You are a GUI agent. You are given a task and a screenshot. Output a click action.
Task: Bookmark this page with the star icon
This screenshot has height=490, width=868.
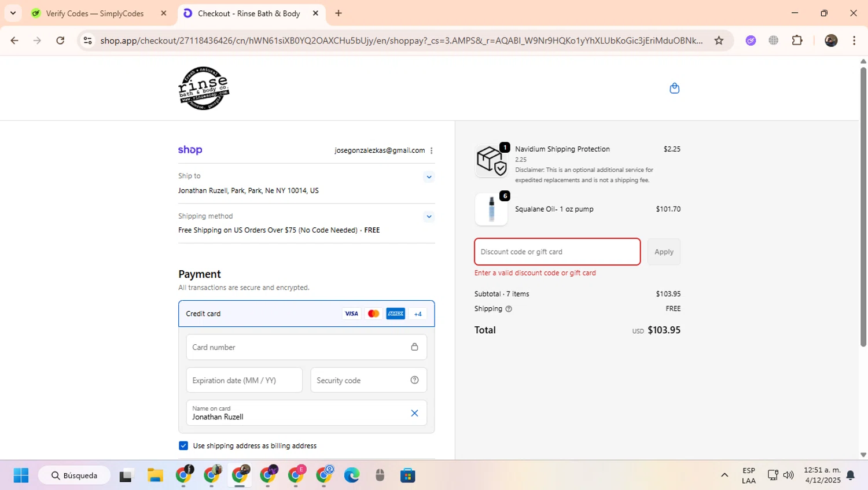[719, 40]
